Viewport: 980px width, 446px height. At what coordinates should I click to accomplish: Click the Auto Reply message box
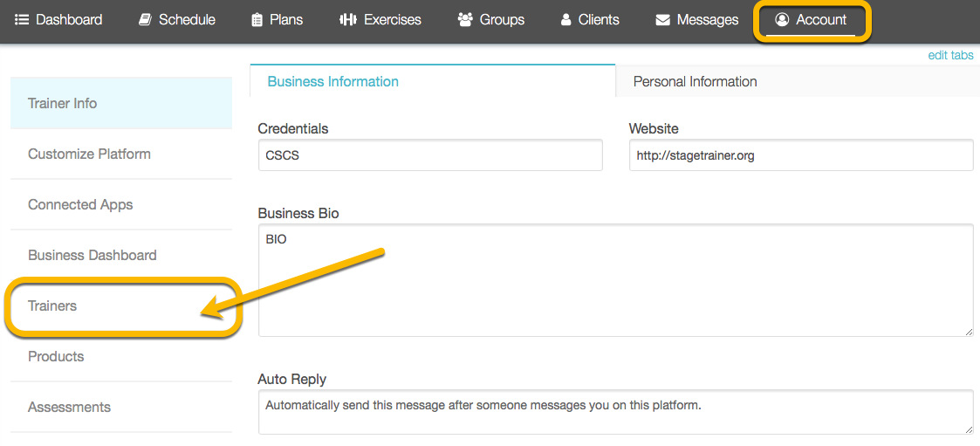(x=615, y=412)
